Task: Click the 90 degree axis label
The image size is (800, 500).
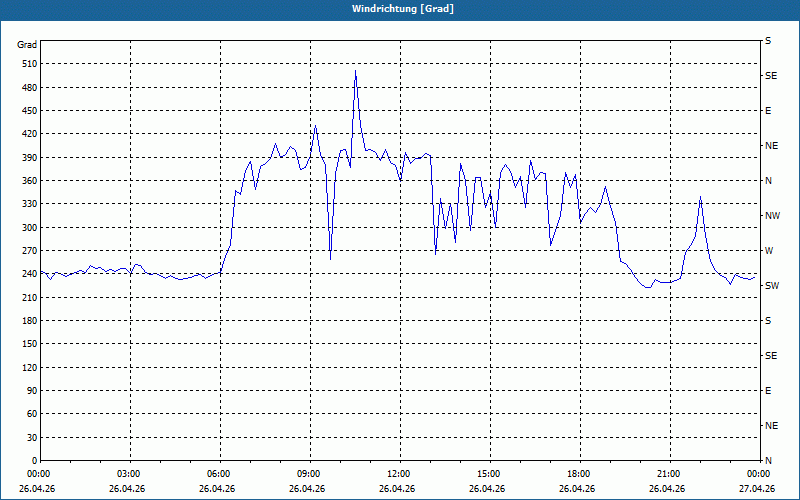Action: [x=33, y=391]
